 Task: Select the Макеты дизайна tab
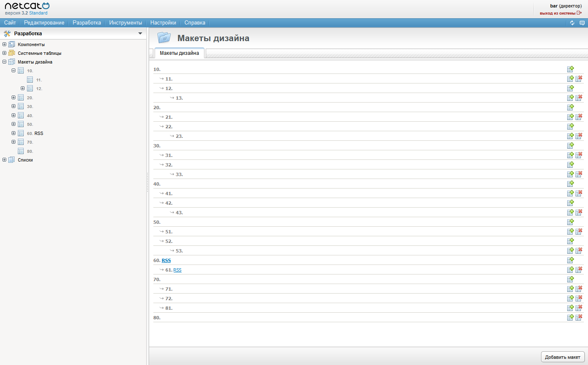click(180, 53)
